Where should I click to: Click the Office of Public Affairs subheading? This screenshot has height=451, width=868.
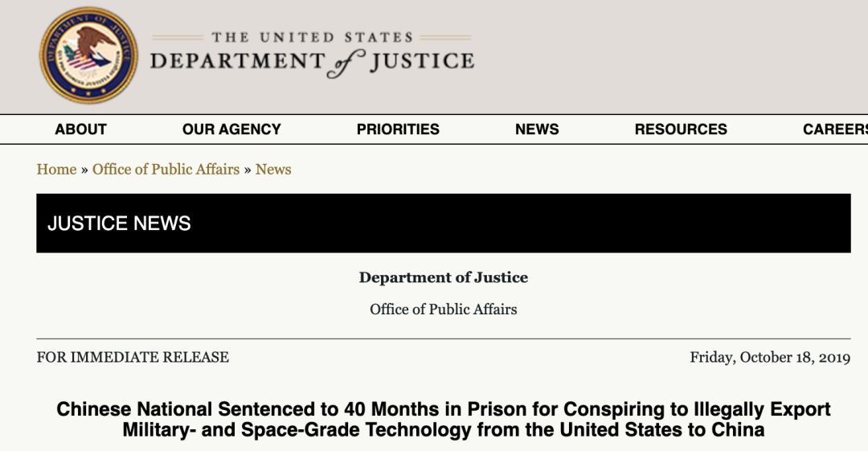(x=444, y=310)
